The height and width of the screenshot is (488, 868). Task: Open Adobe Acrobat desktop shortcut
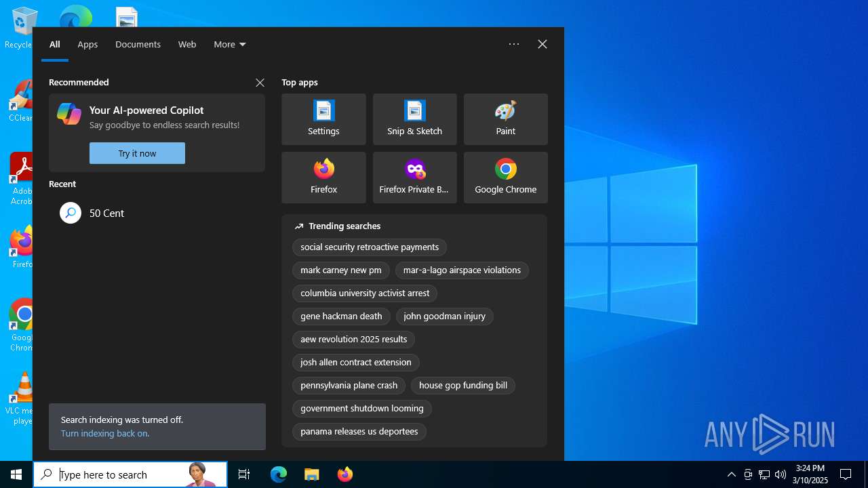21,179
